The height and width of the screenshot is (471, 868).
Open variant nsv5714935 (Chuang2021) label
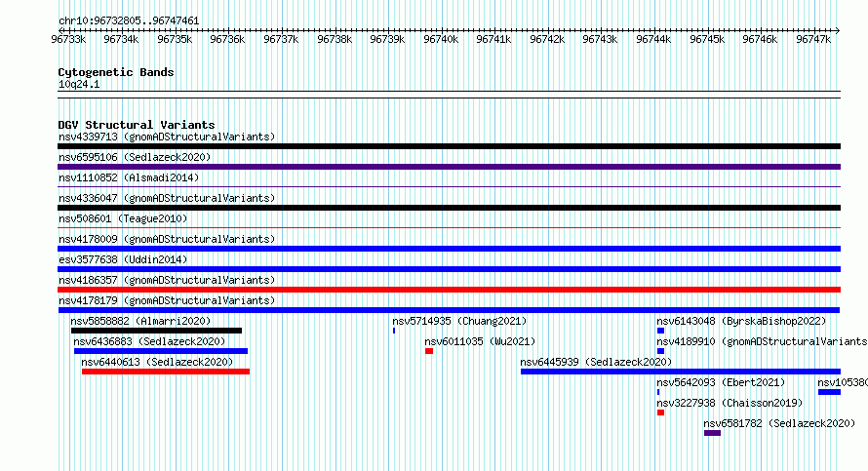459,321
